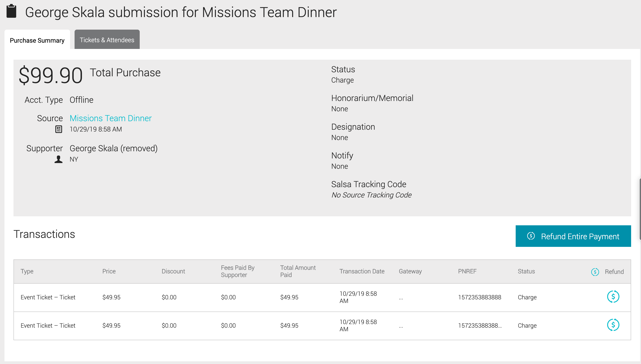This screenshot has width=641, height=364.
Task: Click refund icon for first Event Ticket row
Action: (x=613, y=297)
